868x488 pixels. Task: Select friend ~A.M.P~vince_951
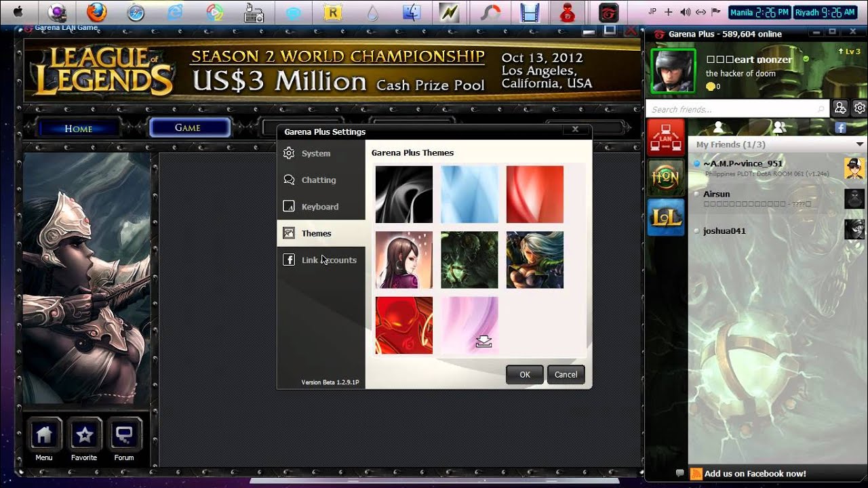778,168
